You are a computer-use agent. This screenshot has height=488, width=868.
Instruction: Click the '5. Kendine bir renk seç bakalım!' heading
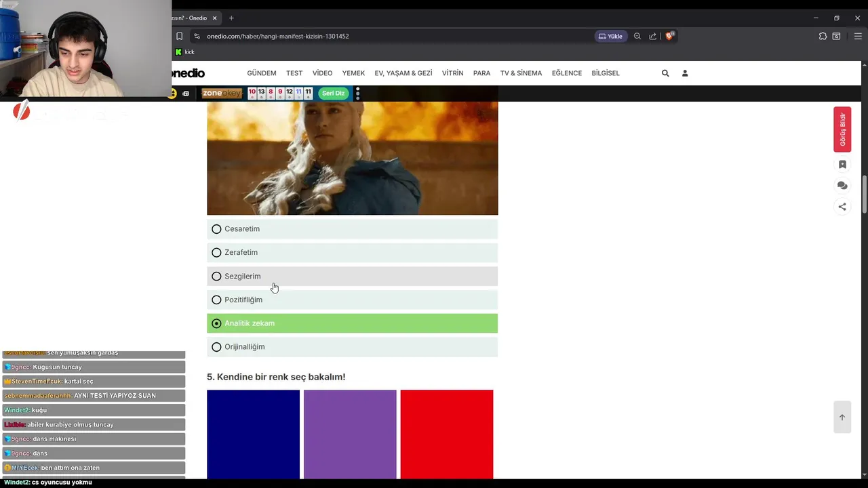coord(276,377)
